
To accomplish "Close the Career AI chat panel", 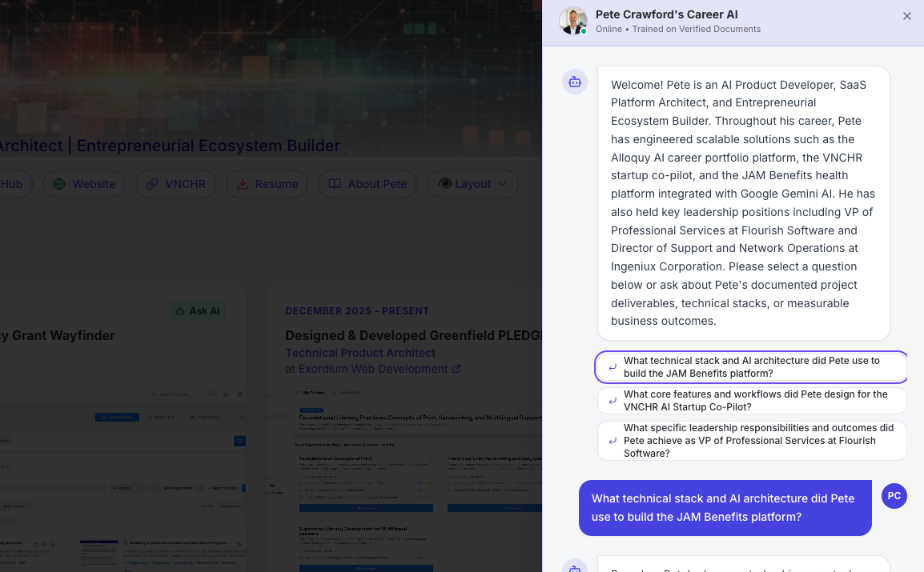I will point(907,17).
